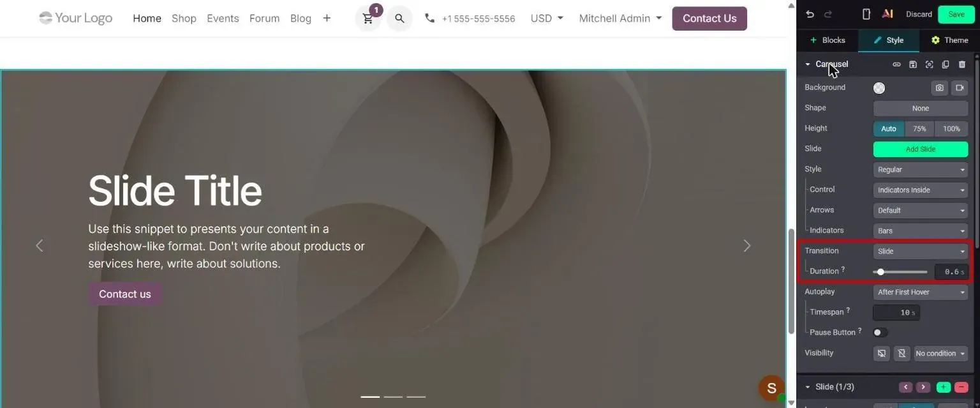Open the AI tool icon
The height and width of the screenshot is (408, 980).
[x=887, y=14]
